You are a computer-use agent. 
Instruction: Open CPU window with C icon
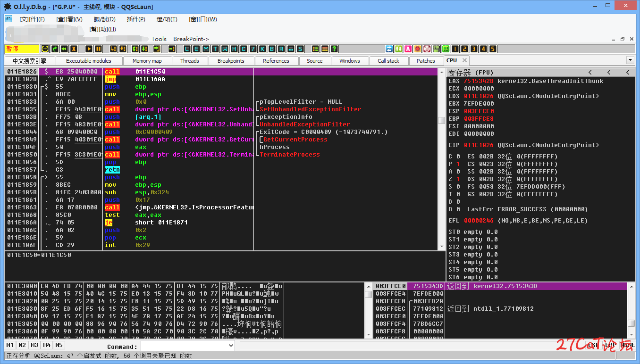(244, 49)
